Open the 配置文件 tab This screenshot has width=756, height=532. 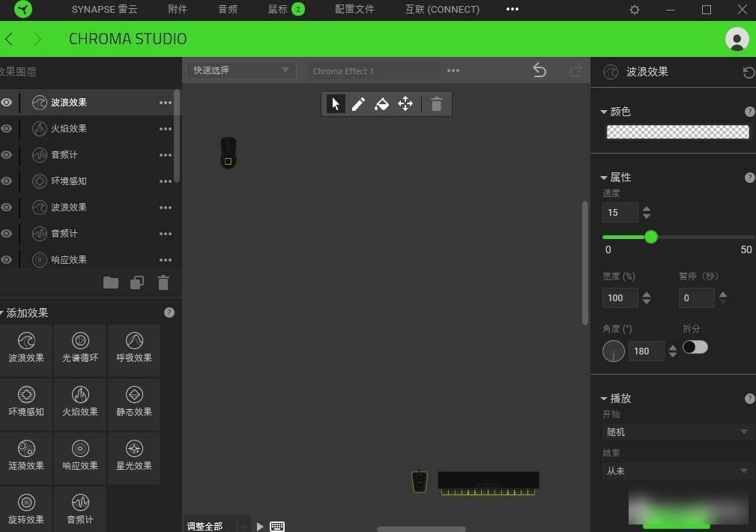(354, 9)
